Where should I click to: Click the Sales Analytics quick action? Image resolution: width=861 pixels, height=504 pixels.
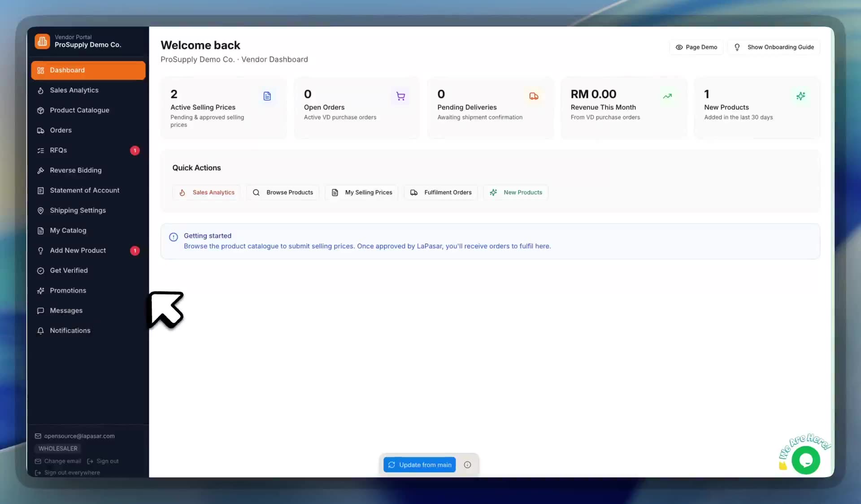coord(206,192)
